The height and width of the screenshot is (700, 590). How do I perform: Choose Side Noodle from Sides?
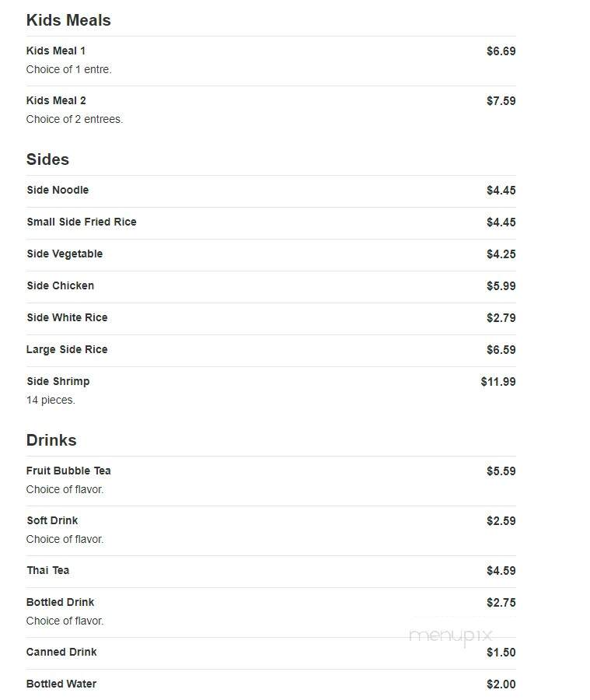coord(271,191)
